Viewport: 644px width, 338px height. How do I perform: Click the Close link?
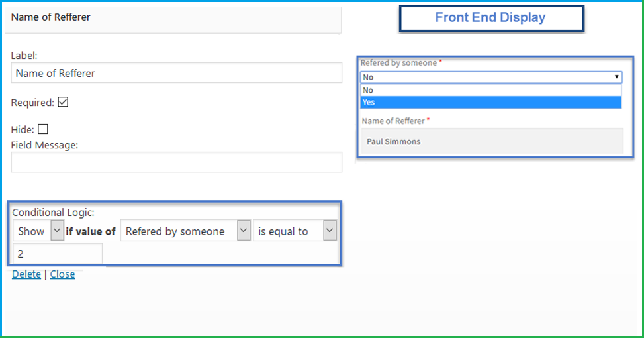[62, 274]
